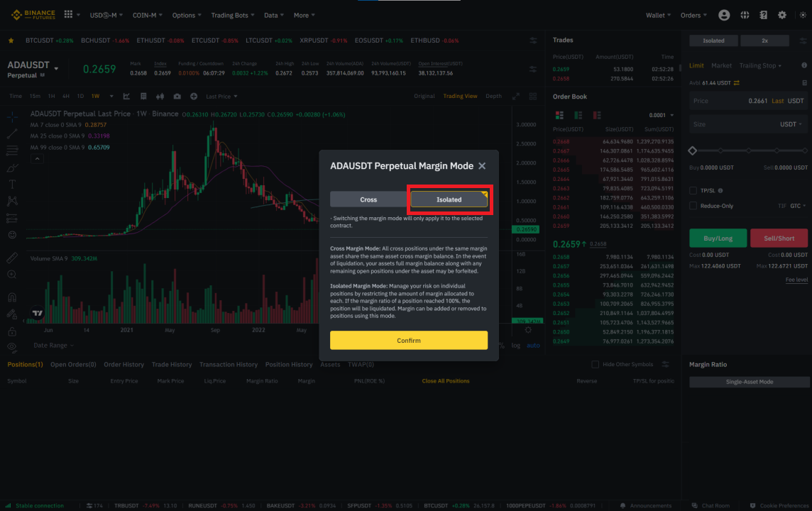Select the trend line drawing tool
This screenshot has width=812, height=511.
click(x=12, y=134)
